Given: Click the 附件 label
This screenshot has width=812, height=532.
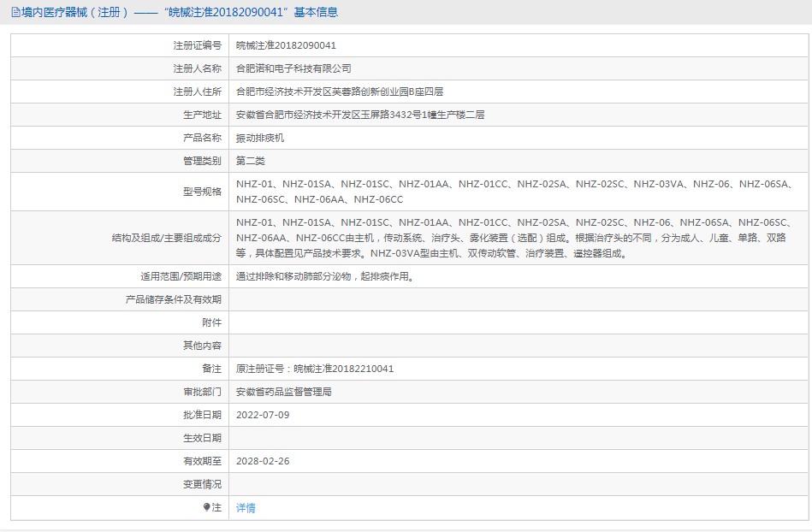Looking at the screenshot, I should (x=212, y=322).
